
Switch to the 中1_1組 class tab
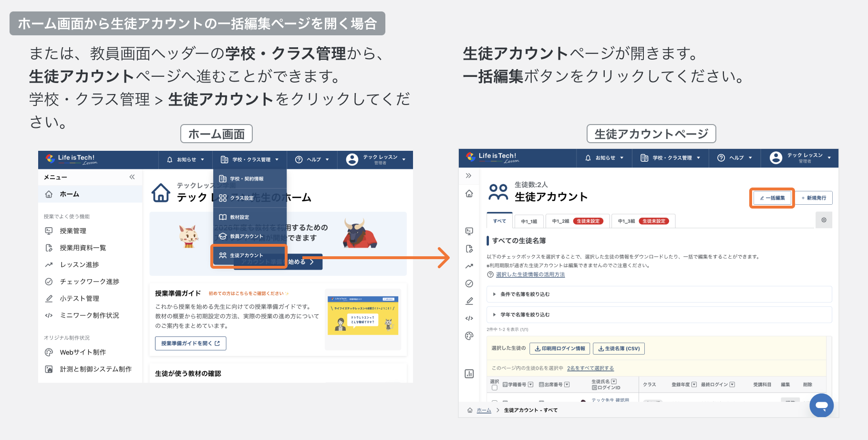pos(529,221)
